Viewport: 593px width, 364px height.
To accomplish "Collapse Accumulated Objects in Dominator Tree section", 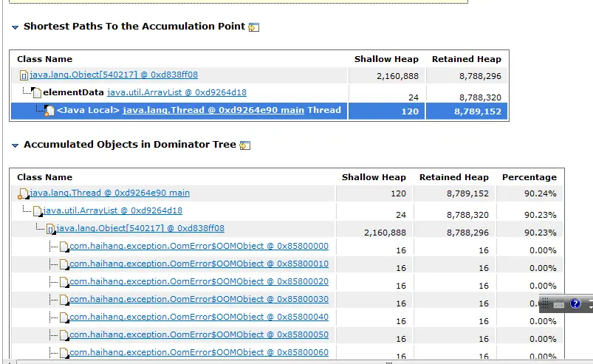I will click(15, 145).
